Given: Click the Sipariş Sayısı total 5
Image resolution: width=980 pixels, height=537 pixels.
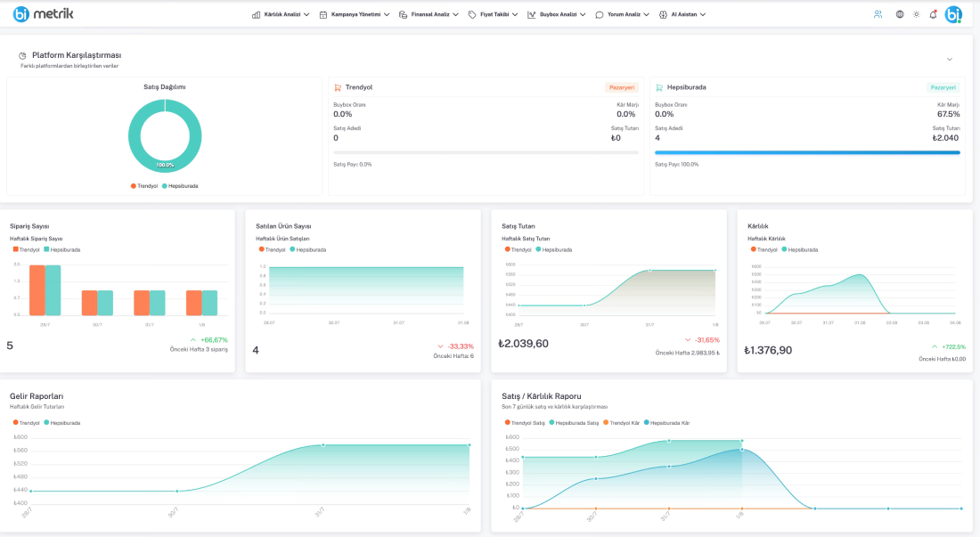Looking at the screenshot, I should pyautogui.click(x=10, y=346).
